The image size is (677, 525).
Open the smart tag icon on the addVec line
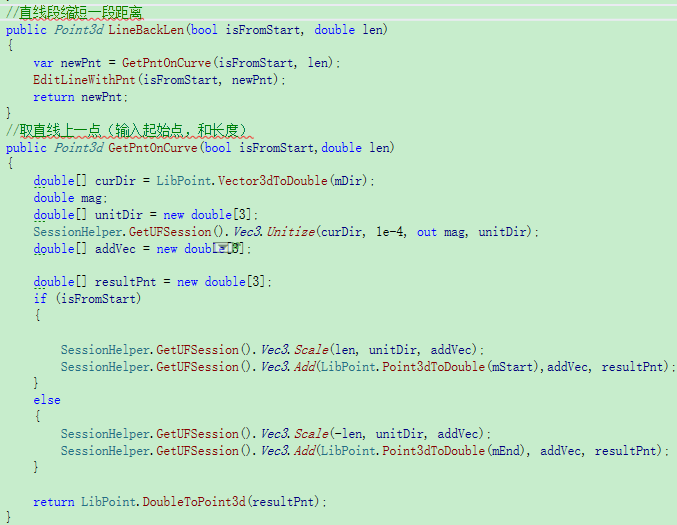click(222, 248)
